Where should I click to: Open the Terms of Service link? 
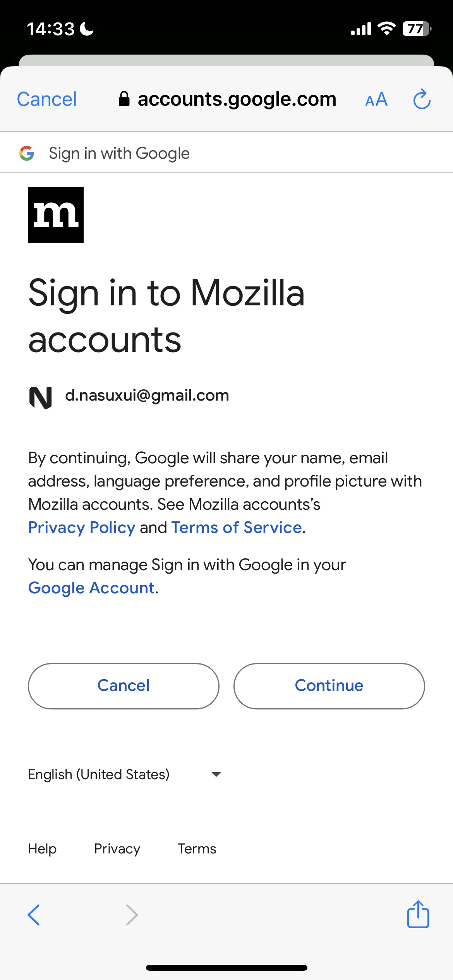pyautogui.click(x=237, y=528)
